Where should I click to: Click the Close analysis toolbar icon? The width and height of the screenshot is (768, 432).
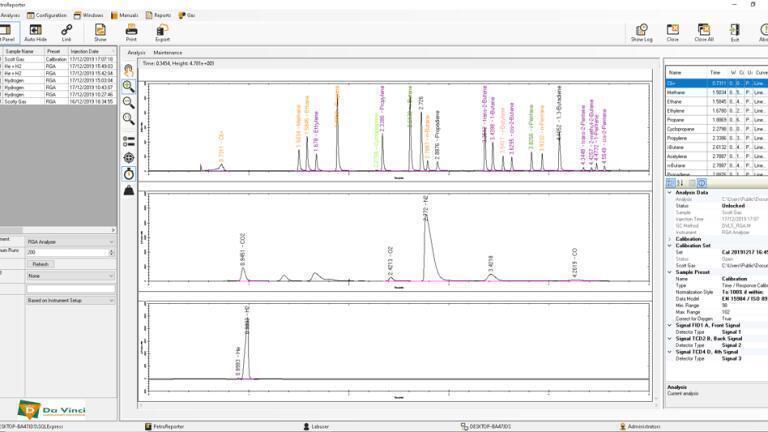point(672,29)
